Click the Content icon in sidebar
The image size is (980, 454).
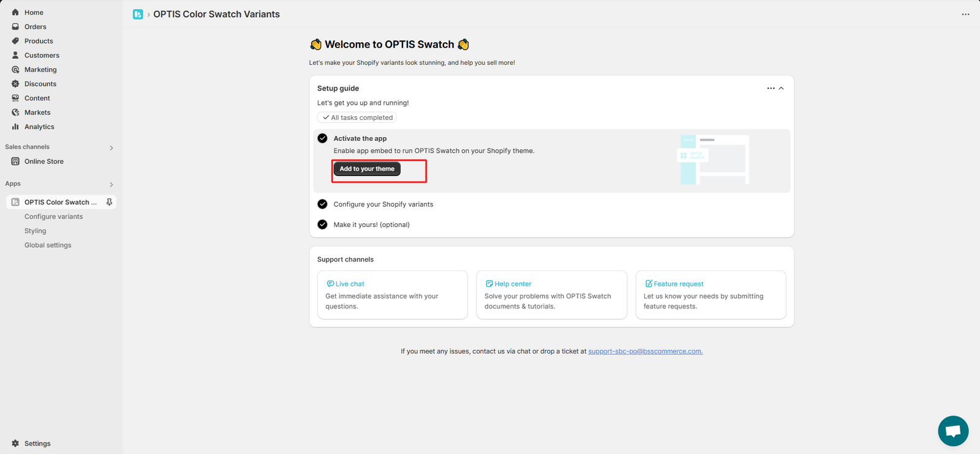click(15, 98)
